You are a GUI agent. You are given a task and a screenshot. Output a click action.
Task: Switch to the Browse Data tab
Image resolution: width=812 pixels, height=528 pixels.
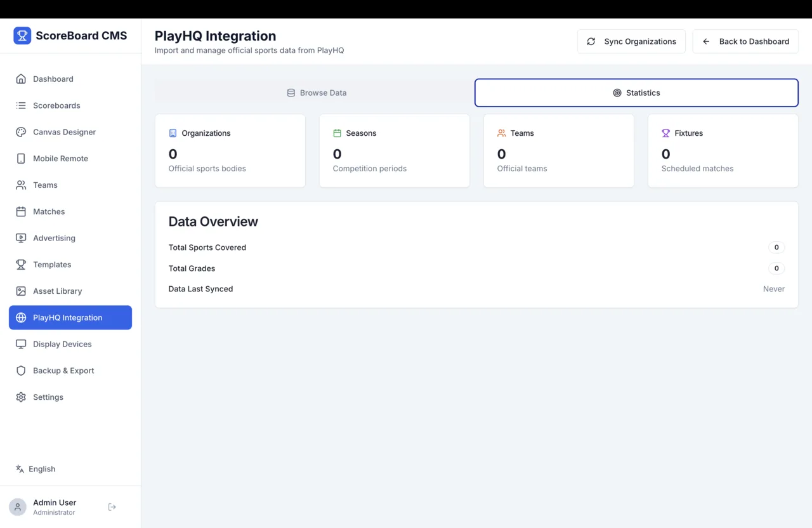pos(316,93)
